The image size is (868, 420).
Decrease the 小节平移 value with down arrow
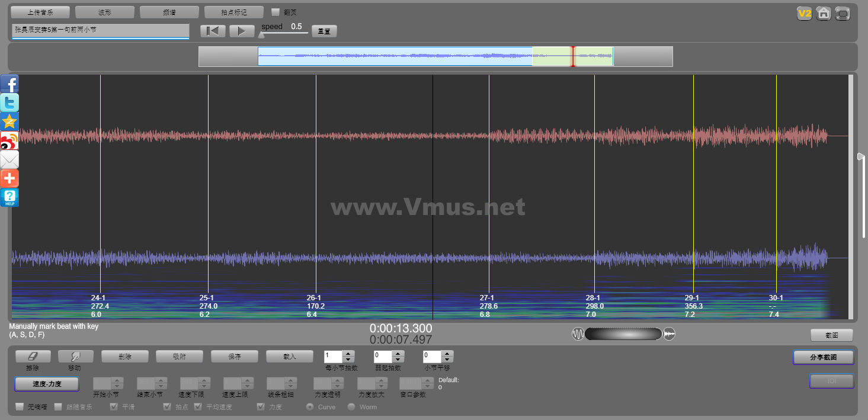(447, 360)
